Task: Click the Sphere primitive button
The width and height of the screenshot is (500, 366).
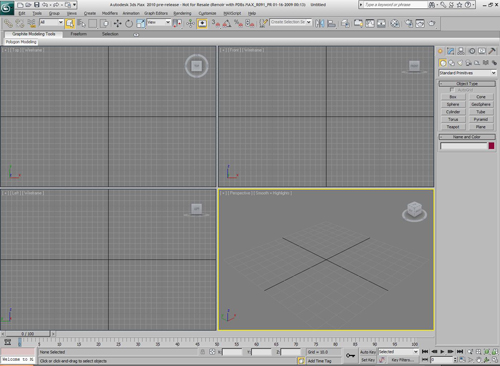Action: pyautogui.click(x=453, y=104)
